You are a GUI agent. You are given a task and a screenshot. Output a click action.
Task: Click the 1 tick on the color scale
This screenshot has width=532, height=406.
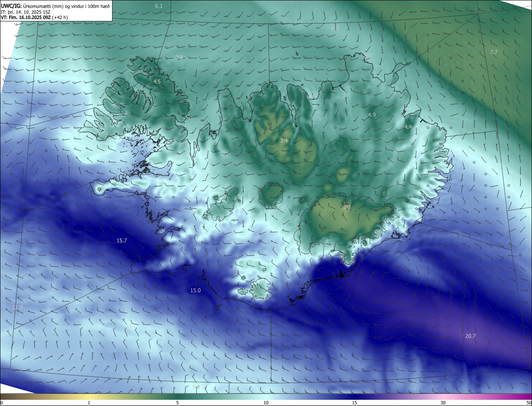click(x=89, y=403)
